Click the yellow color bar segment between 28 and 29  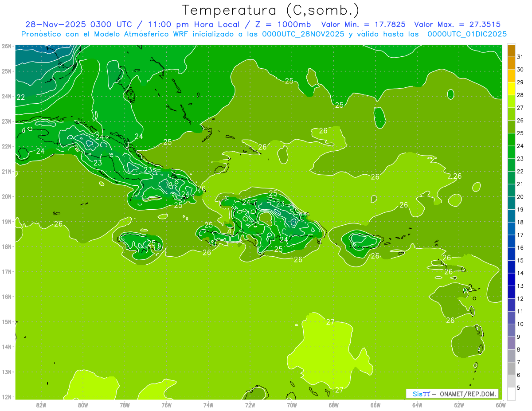511,89
